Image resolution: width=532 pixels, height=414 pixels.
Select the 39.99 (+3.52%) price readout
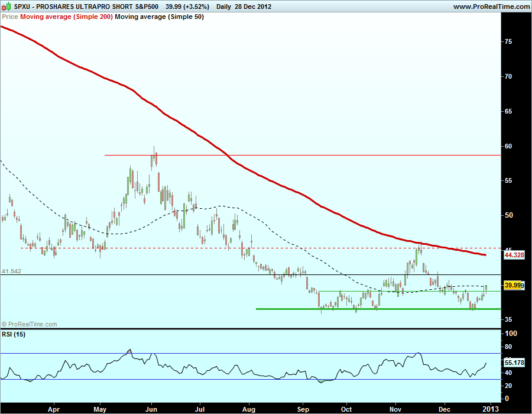click(x=187, y=7)
